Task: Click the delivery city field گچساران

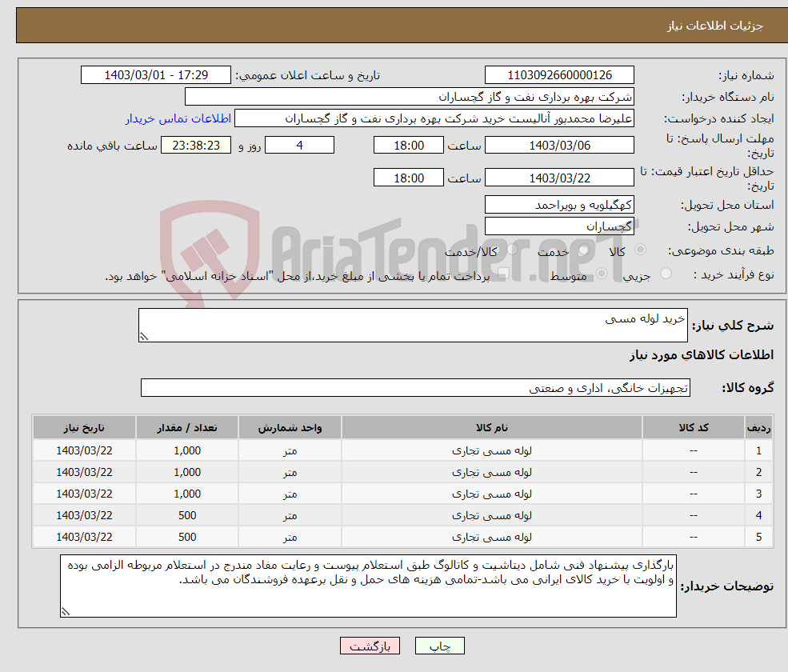Action: coord(559,226)
